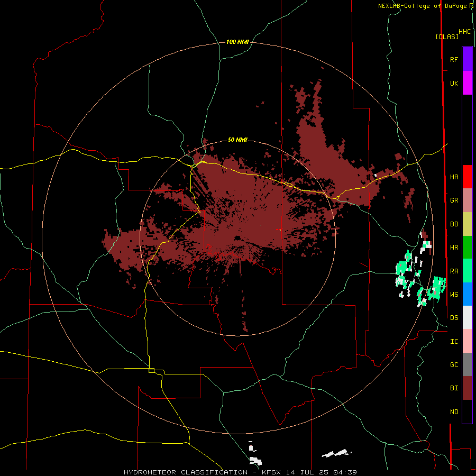Click the BI legend label
The width and height of the screenshot is (476, 476).
tap(454, 388)
